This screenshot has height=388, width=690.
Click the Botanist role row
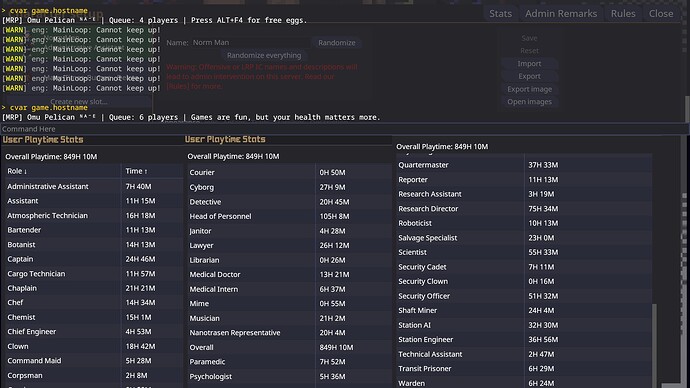point(93,245)
